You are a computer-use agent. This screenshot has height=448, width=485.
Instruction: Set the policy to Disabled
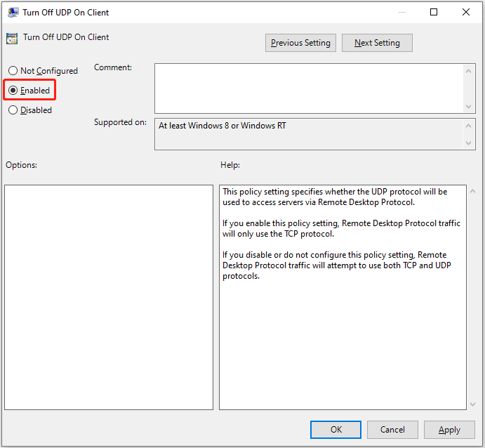pyautogui.click(x=13, y=110)
